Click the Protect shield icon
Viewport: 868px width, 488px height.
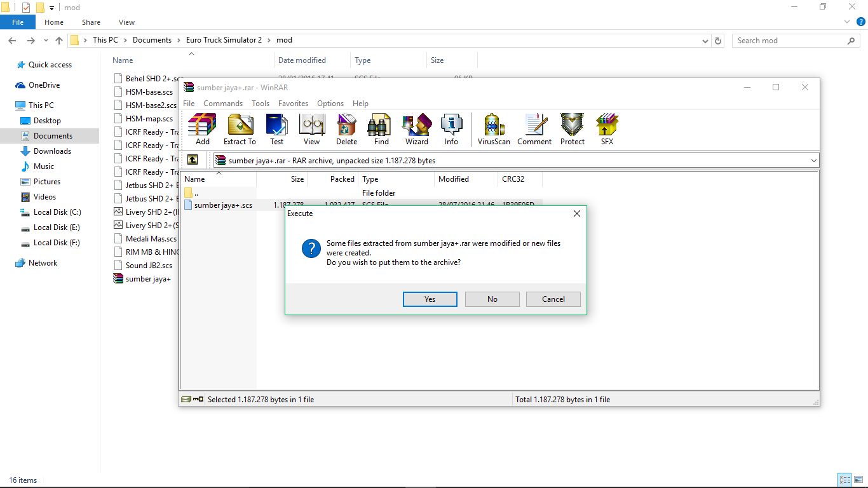point(572,130)
